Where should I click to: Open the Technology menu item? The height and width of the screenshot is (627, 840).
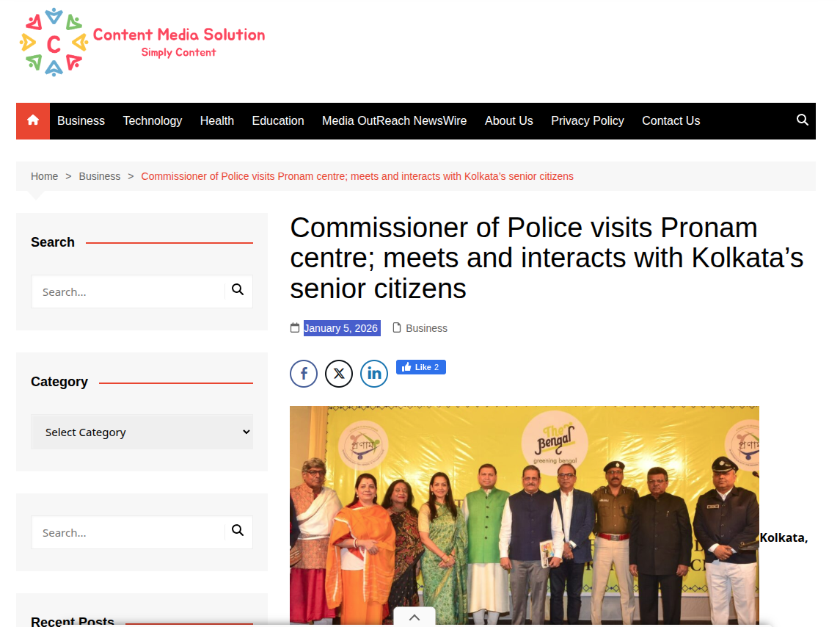[153, 120]
